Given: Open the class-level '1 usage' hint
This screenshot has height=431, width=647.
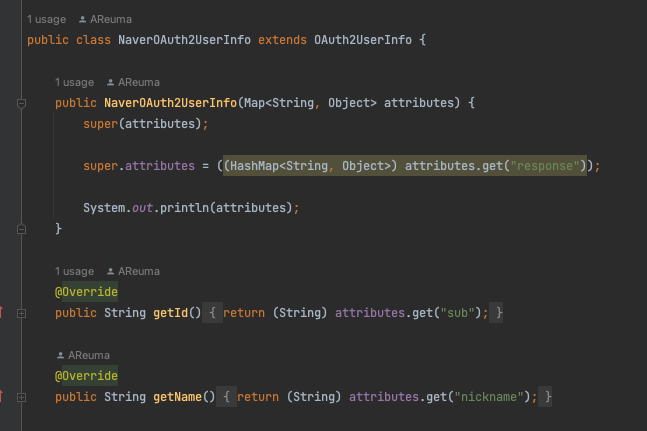Looking at the screenshot, I should coord(46,19).
